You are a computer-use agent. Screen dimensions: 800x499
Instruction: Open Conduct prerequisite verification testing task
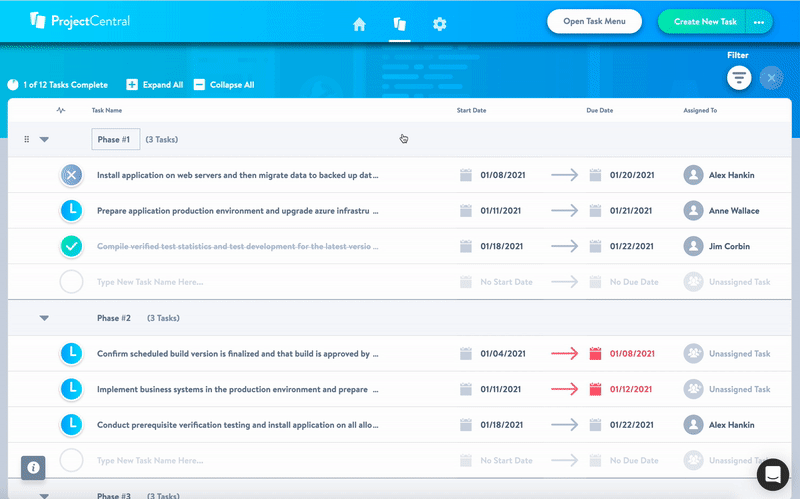238,425
